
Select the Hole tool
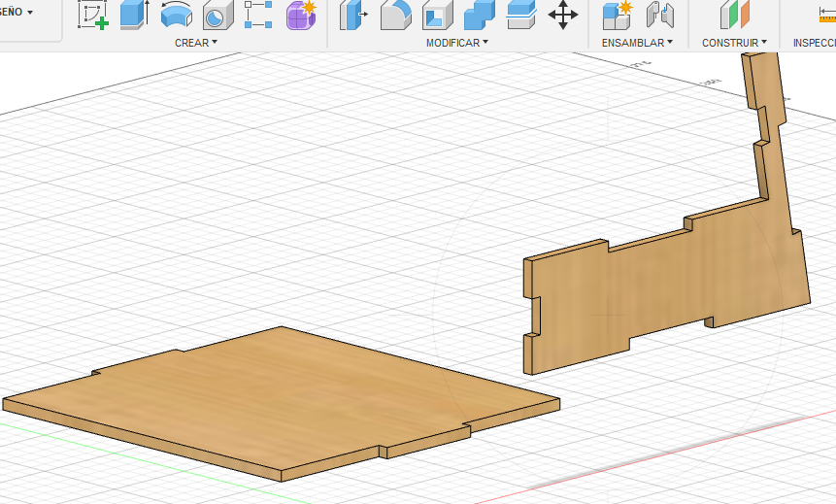(218, 15)
